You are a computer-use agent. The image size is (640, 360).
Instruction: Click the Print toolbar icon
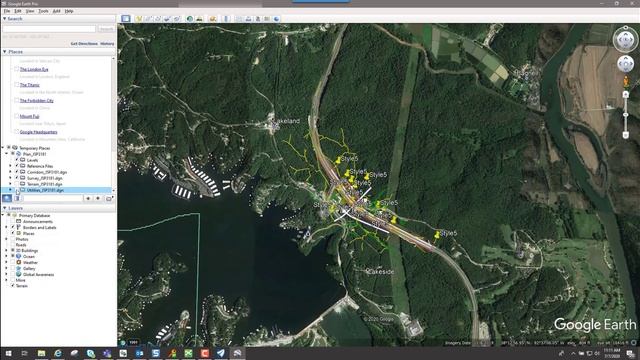click(249, 19)
